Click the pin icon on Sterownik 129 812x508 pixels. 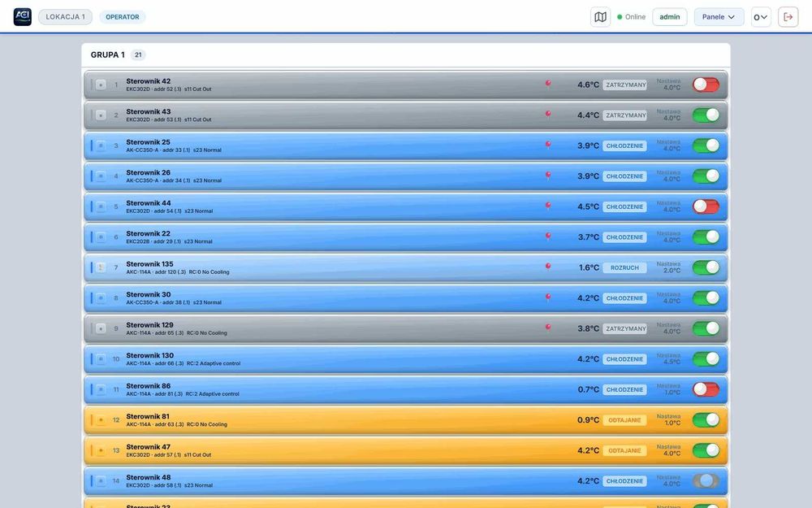pyautogui.click(x=548, y=328)
